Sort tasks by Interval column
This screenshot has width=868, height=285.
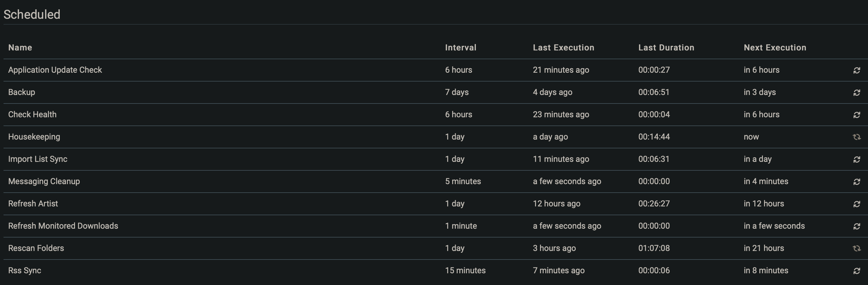click(x=460, y=47)
